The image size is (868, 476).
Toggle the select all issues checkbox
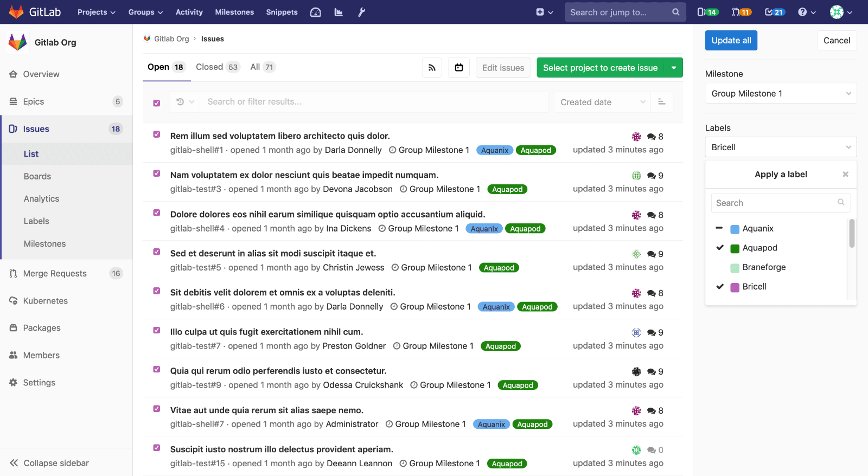(157, 103)
